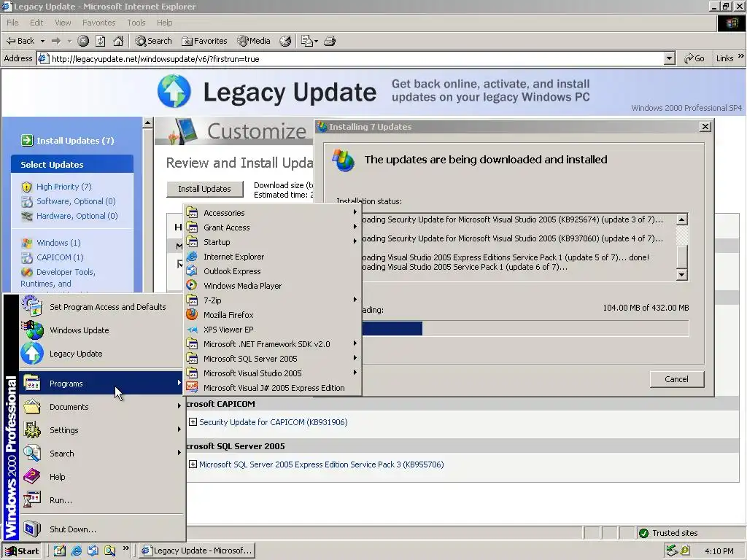This screenshot has width=747, height=560.
Task: Open the Help menu
Action: (x=164, y=23)
